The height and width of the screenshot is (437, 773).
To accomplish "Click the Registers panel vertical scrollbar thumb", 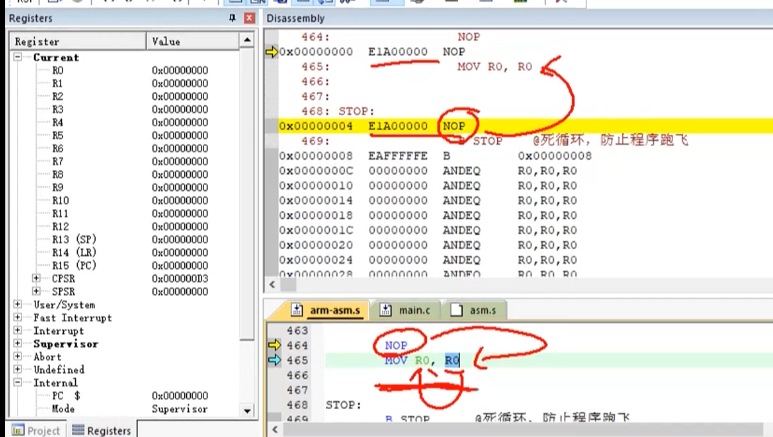I will [247, 192].
